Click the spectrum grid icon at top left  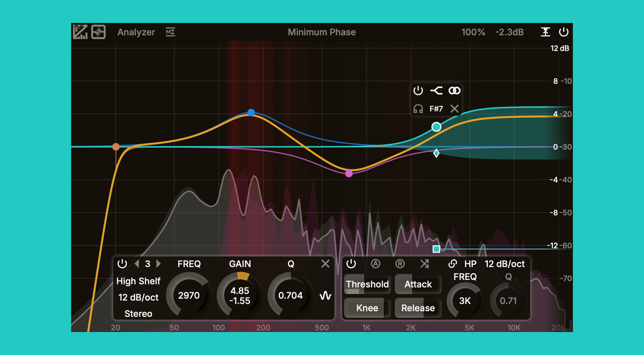click(x=80, y=32)
